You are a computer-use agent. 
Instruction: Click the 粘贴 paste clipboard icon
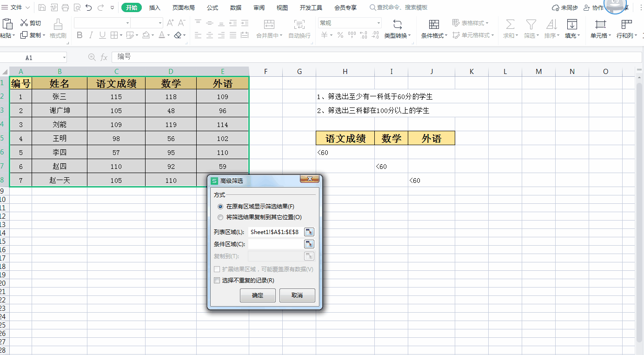pyautogui.click(x=7, y=24)
